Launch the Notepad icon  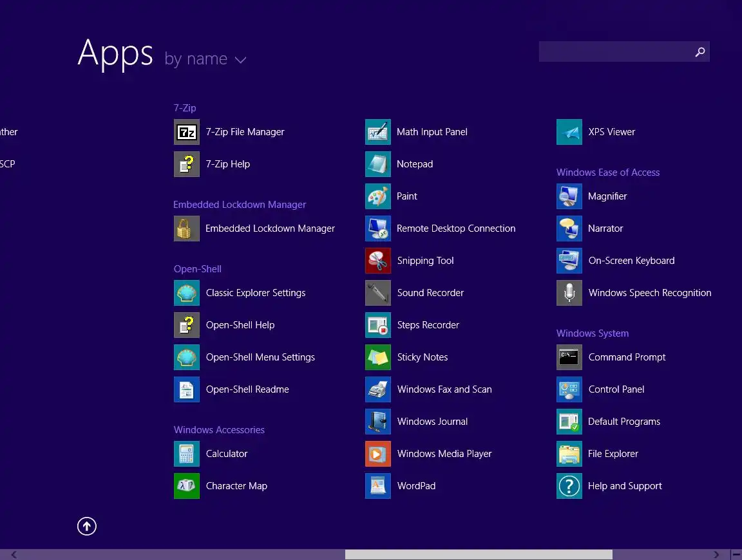tap(378, 164)
